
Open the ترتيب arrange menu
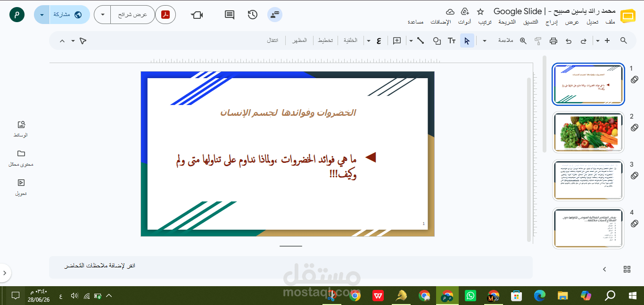pos(485,22)
